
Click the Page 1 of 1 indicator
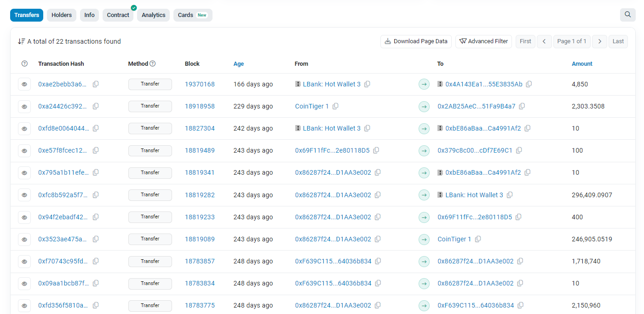pos(572,41)
